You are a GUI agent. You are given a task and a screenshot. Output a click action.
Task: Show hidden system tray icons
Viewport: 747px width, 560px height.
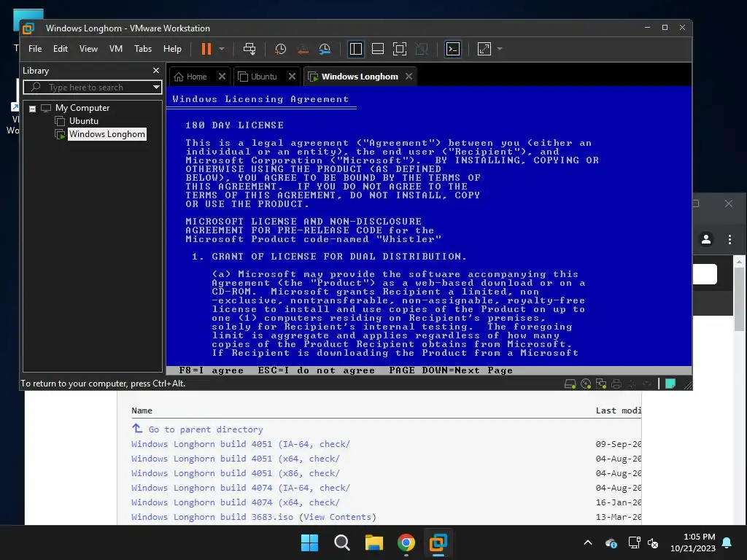coord(588,542)
